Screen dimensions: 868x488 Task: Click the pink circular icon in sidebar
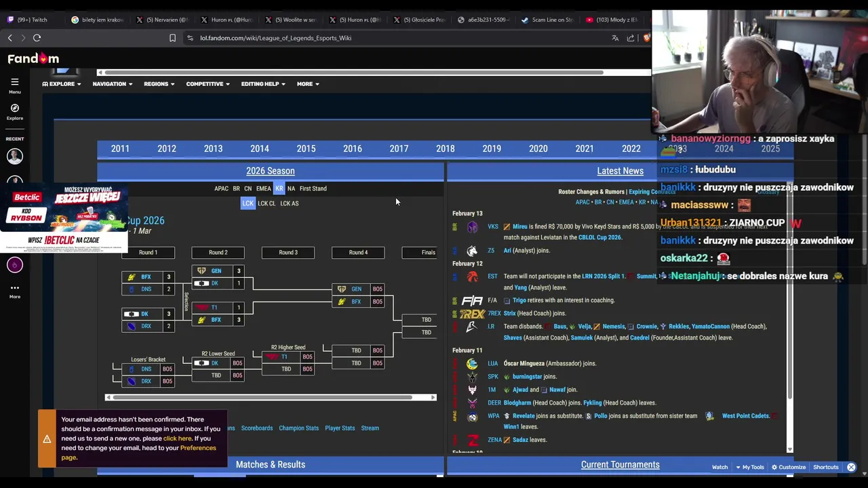pyautogui.click(x=14, y=265)
